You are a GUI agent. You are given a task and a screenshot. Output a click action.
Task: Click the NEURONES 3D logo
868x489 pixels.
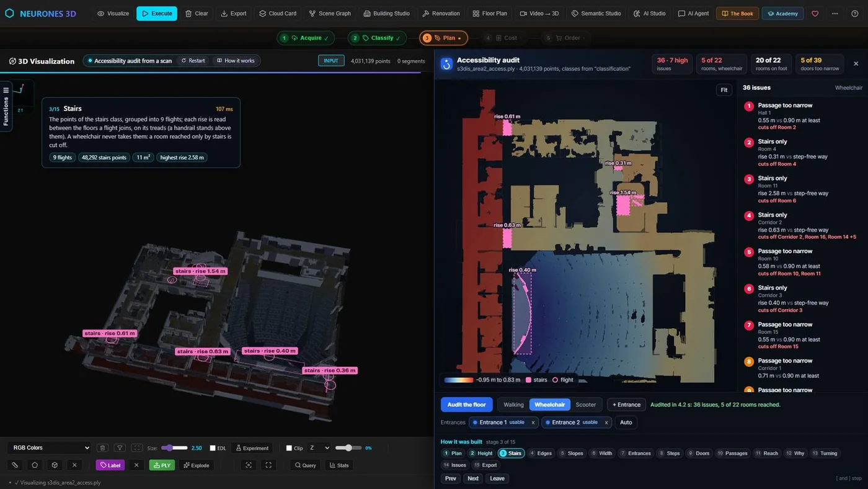pyautogui.click(x=41, y=13)
